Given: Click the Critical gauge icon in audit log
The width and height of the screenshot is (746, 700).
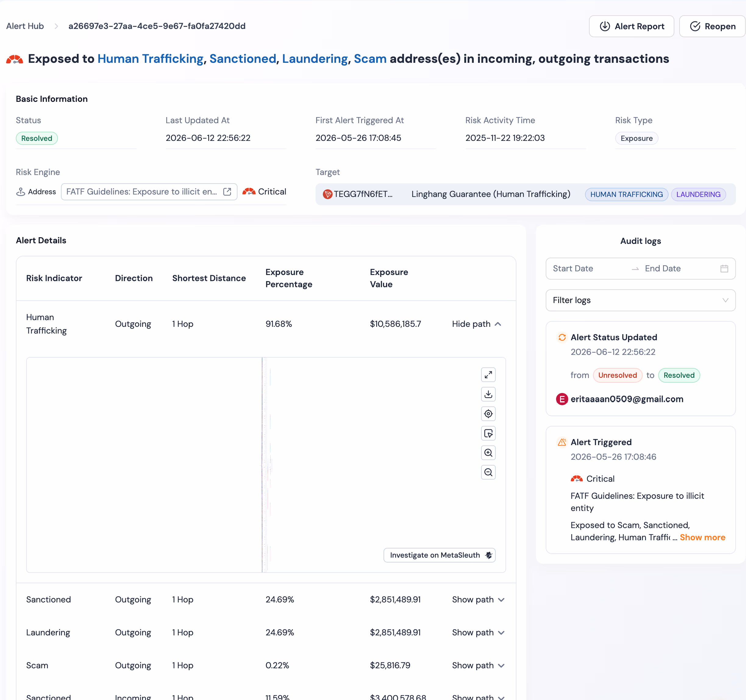Looking at the screenshot, I should click(x=576, y=479).
